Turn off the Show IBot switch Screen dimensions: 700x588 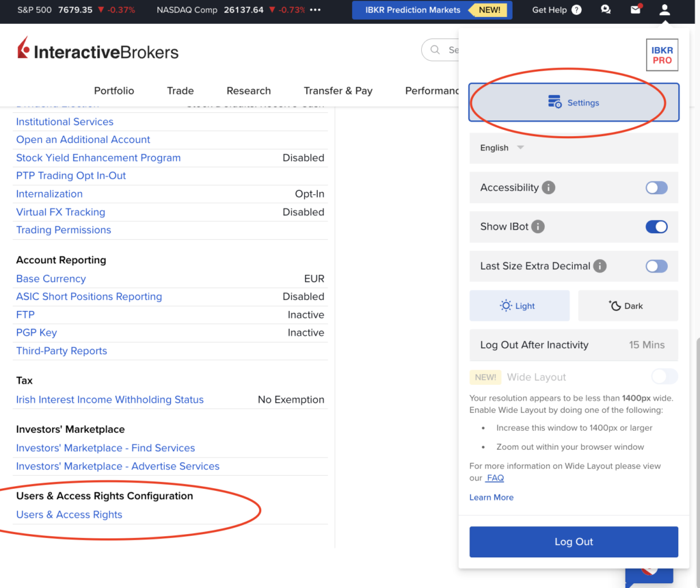click(656, 227)
